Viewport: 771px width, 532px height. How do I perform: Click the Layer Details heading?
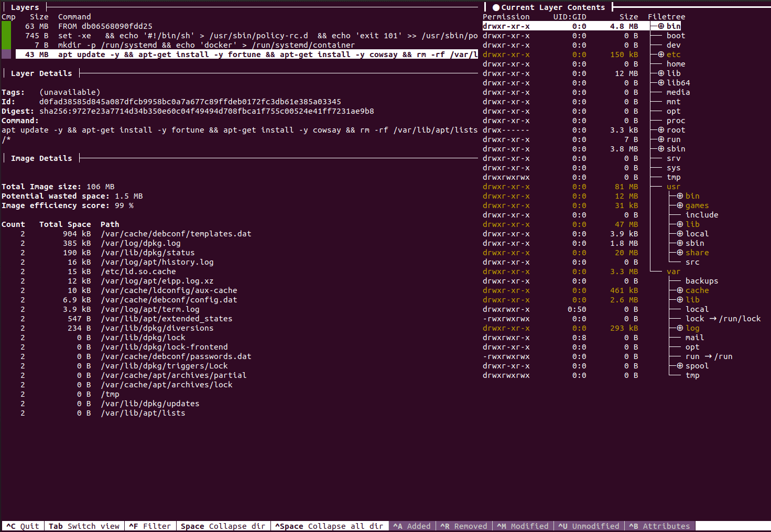pos(41,73)
